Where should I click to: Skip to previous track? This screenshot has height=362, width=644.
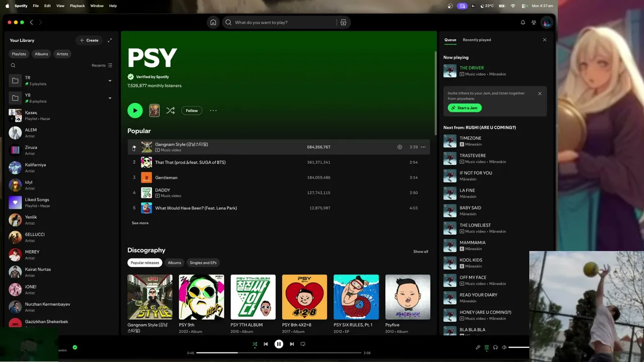[266, 344]
